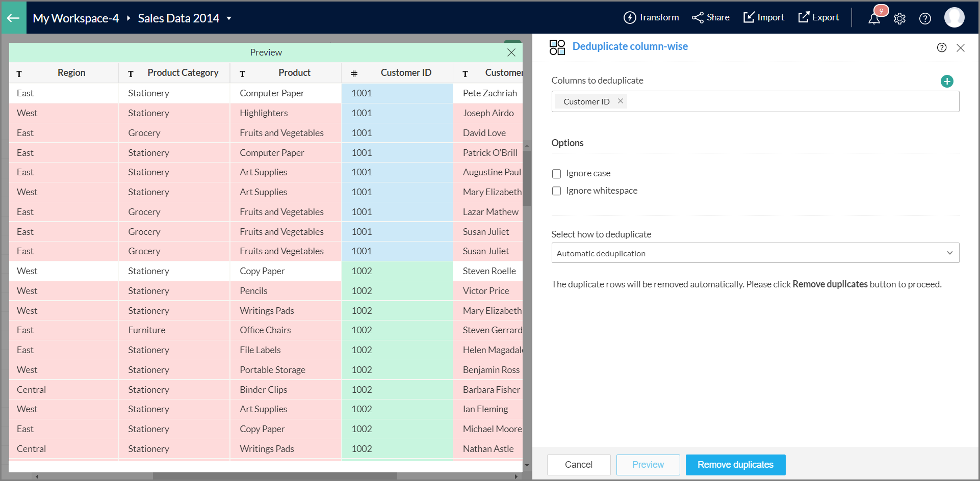This screenshot has width=980, height=481.
Task: Enable the Ignore whitespace checkbox
Action: pos(557,191)
